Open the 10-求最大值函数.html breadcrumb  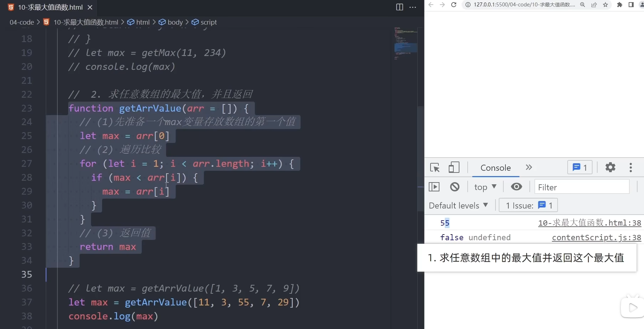coord(86,22)
